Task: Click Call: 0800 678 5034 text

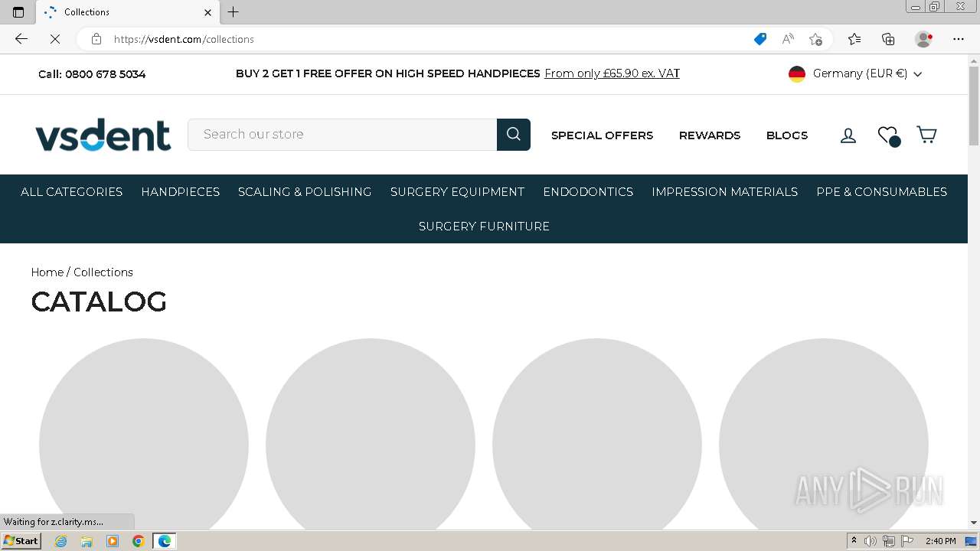Action: pos(92,74)
